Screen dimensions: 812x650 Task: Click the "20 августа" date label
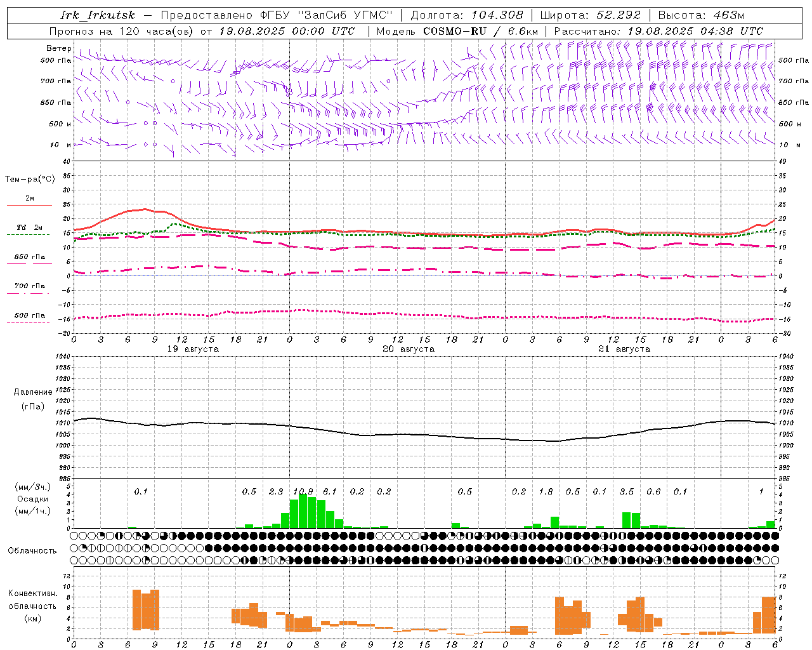pyautogui.click(x=409, y=349)
